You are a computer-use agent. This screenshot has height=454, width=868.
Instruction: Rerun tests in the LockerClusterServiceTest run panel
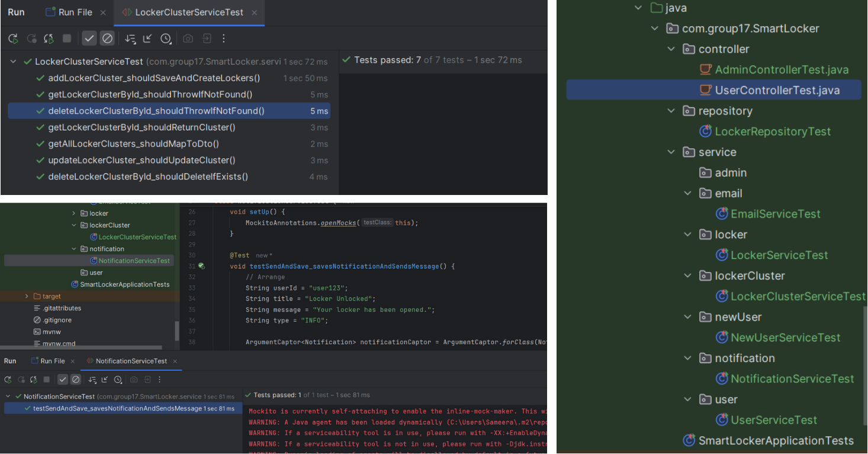(x=13, y=39)
